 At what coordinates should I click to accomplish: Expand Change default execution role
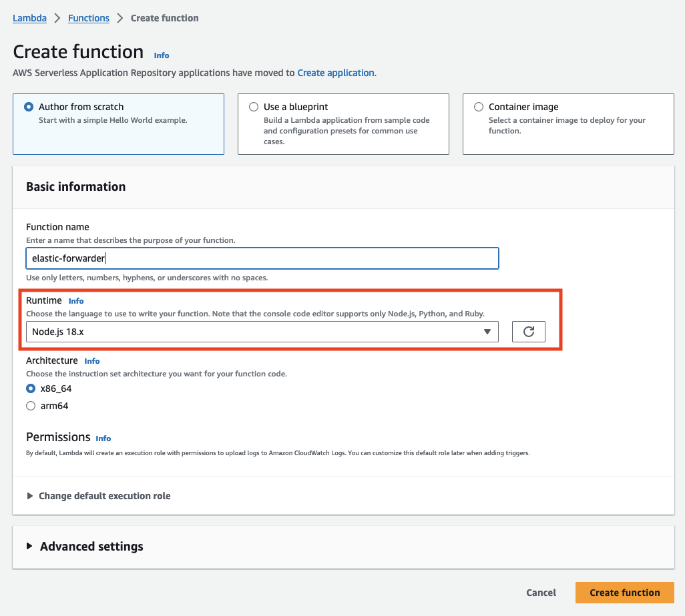[99, 496]
